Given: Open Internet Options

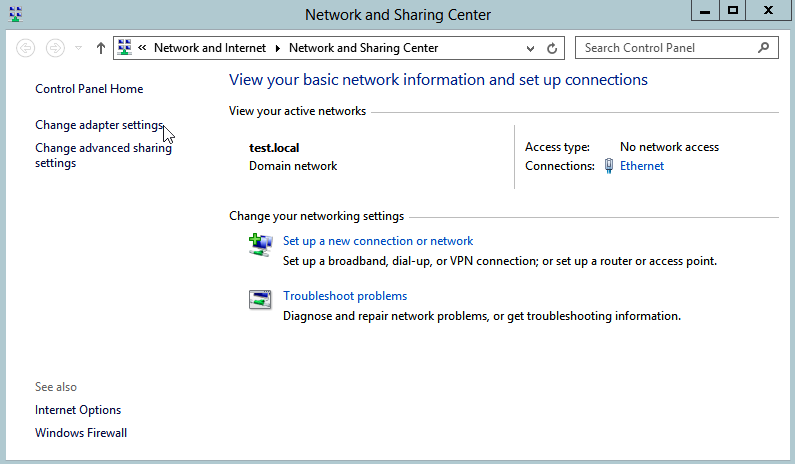Looking at the screenshot, I should click(78, 410).
